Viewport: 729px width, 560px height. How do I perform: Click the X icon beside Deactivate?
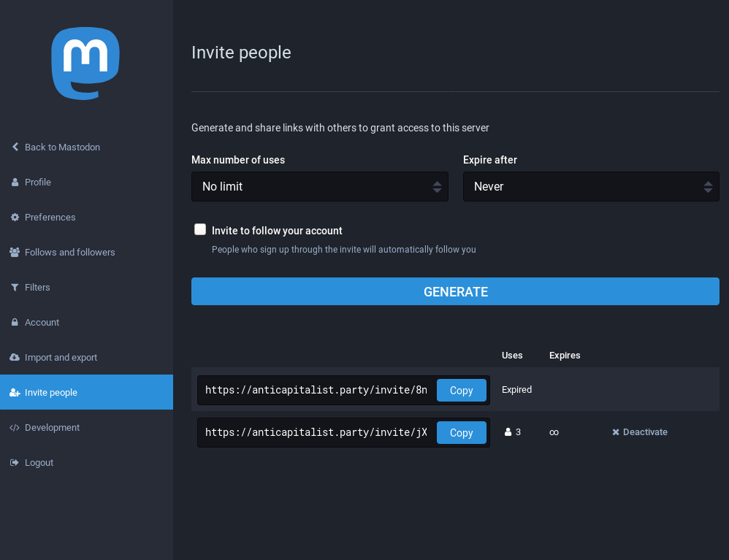(615, 431)
